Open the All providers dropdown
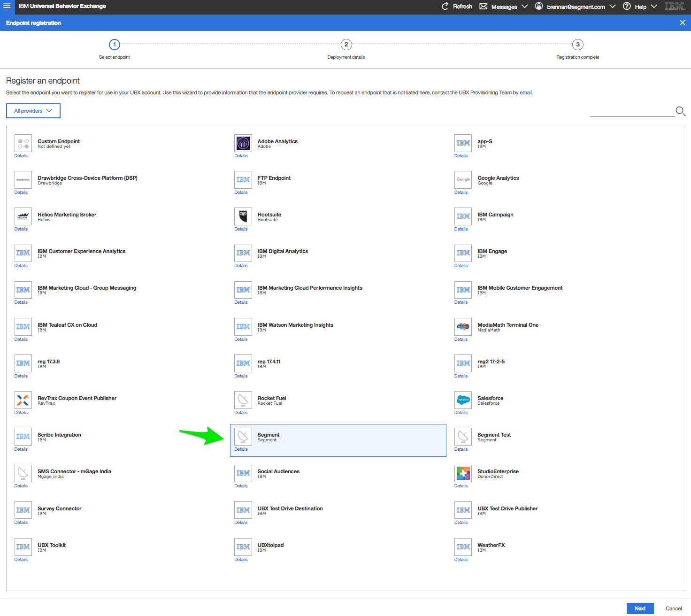The width and height of the screenshot is (691, 616). pos(33,111)
